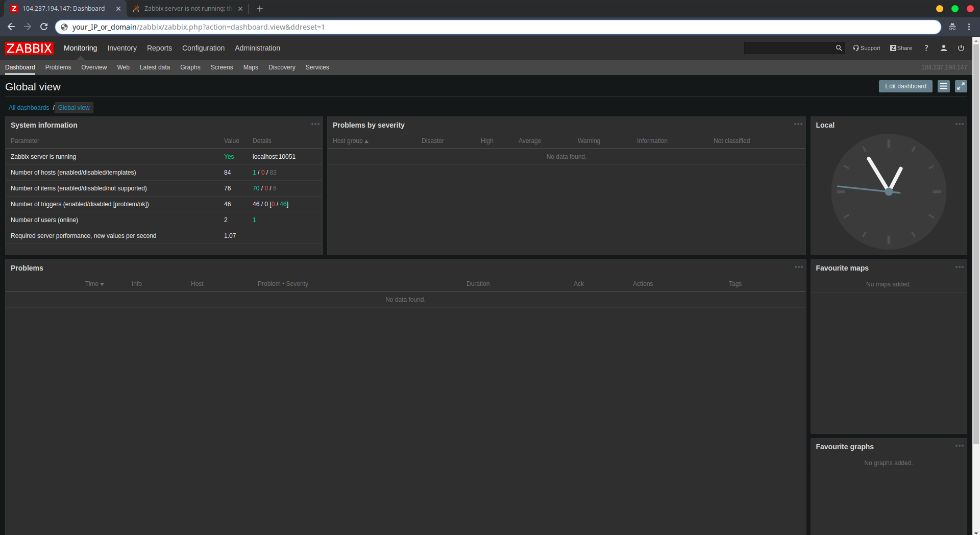Open the Reports menu
980x535 pixels.
click(x=159, y=48)
